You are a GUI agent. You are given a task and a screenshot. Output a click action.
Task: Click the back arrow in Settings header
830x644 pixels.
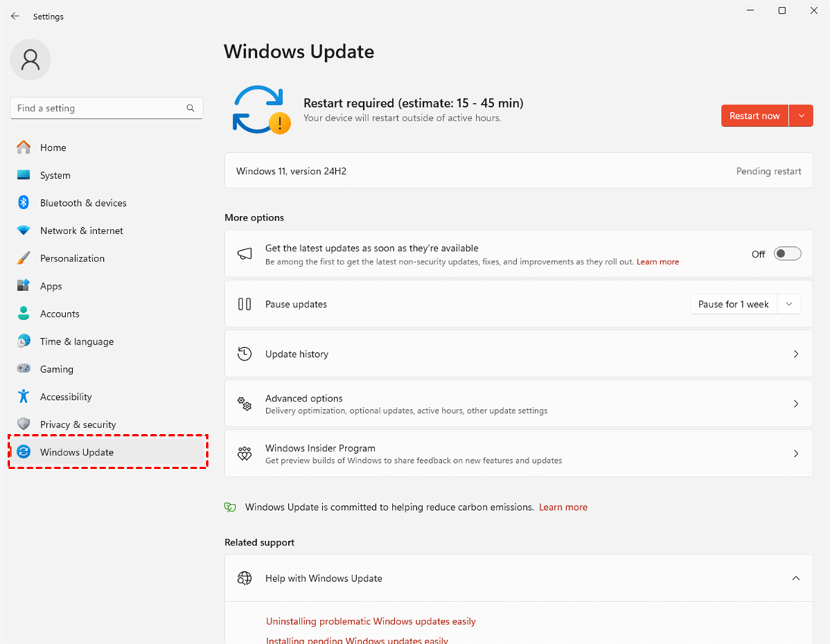point(15,16)
